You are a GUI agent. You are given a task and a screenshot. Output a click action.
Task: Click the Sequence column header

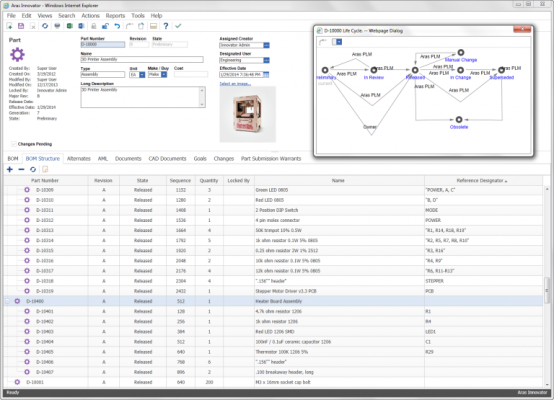(x=180, y=181)
